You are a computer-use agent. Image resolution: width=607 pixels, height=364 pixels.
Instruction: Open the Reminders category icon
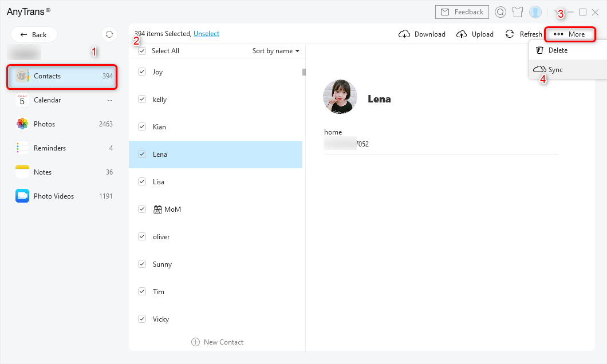22,148
